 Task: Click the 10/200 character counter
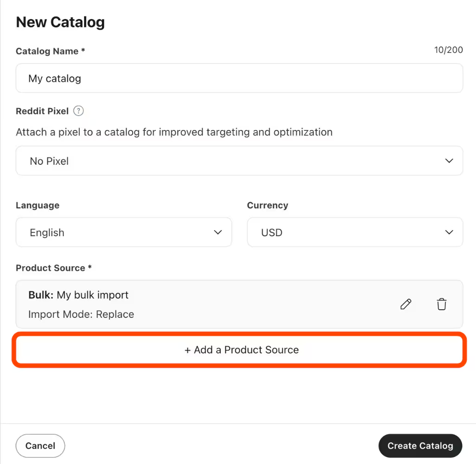[x=448, y=50]
